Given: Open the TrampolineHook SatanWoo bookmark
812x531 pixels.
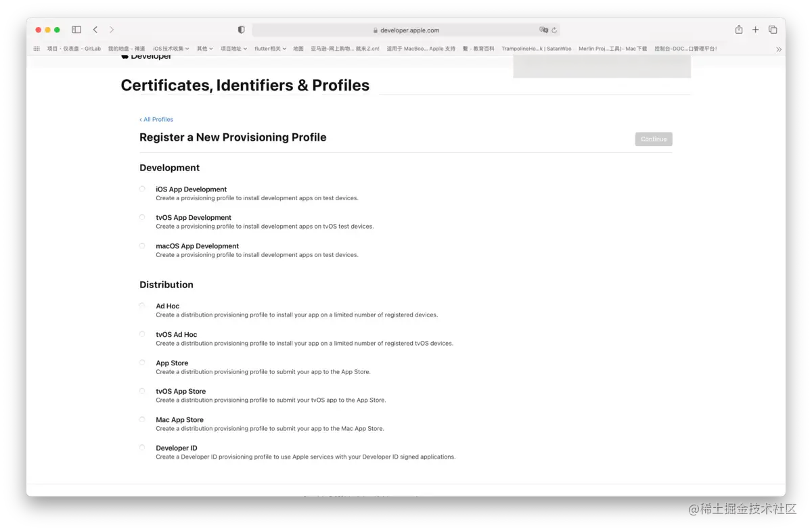Looking at the screenshot, I should coord(537,49).
